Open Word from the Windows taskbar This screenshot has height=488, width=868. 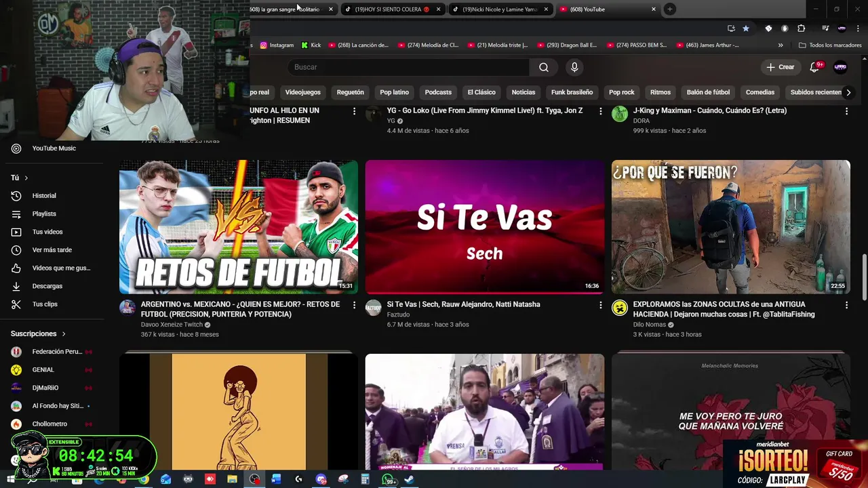point(276,479)
